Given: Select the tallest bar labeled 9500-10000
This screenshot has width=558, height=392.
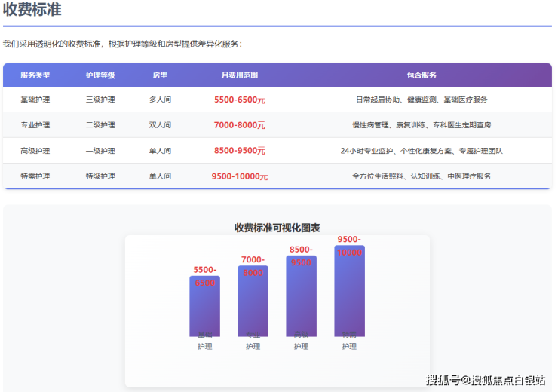Looking at the screenshot, I should click(x=349, y=294).
